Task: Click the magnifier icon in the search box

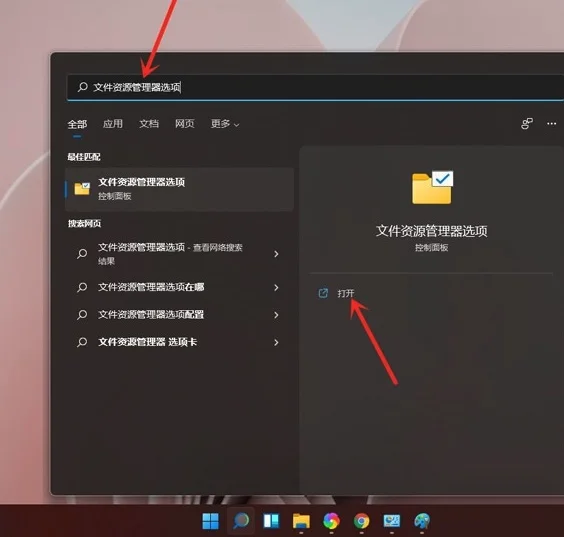Action: (x=83, y=87)
